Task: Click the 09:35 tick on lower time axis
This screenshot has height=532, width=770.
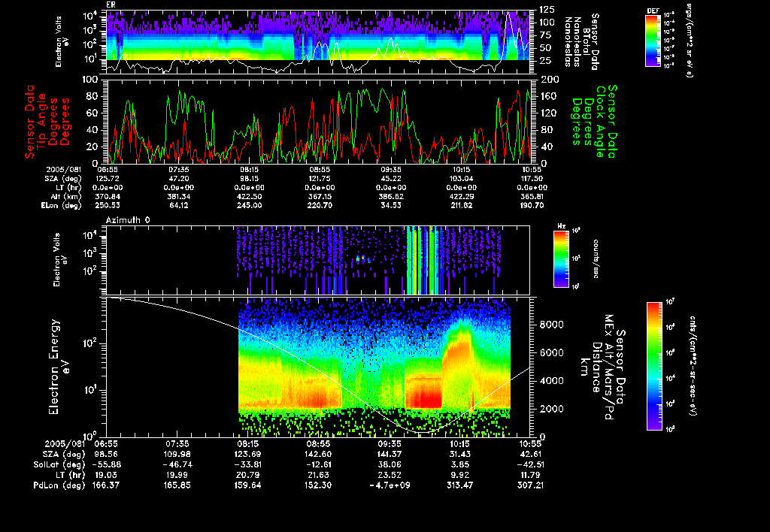Action: [x=391, y=443]
